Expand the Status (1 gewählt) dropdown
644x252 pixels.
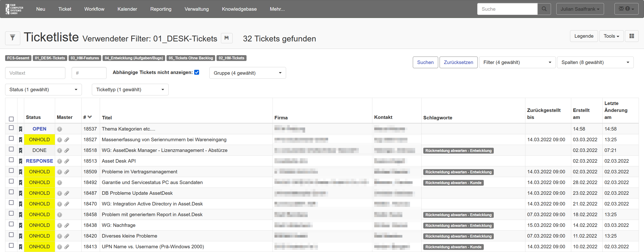(43, 90)
